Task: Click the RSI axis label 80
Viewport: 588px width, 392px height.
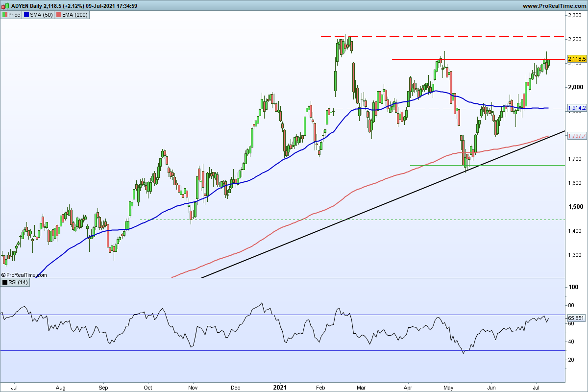Action: [x=570, y=305]
